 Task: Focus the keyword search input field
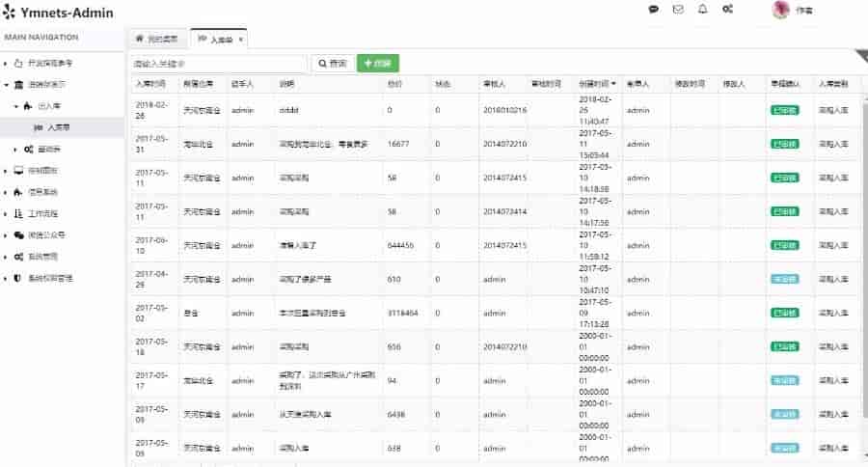(x=218, y=64)
